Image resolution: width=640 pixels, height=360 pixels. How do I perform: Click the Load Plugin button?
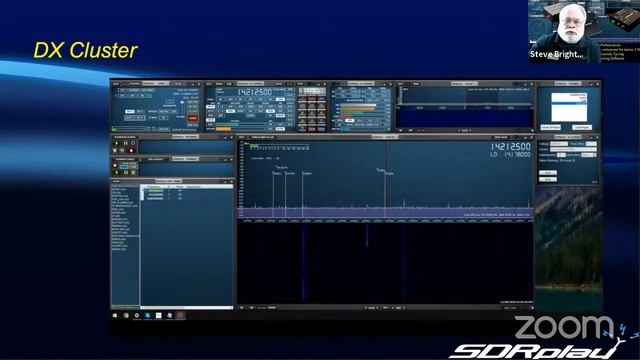click(582, 127)
